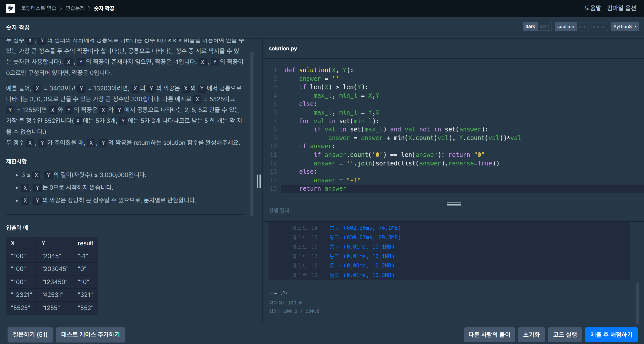Select sublime keybinding mode

[x=565, y=26]
